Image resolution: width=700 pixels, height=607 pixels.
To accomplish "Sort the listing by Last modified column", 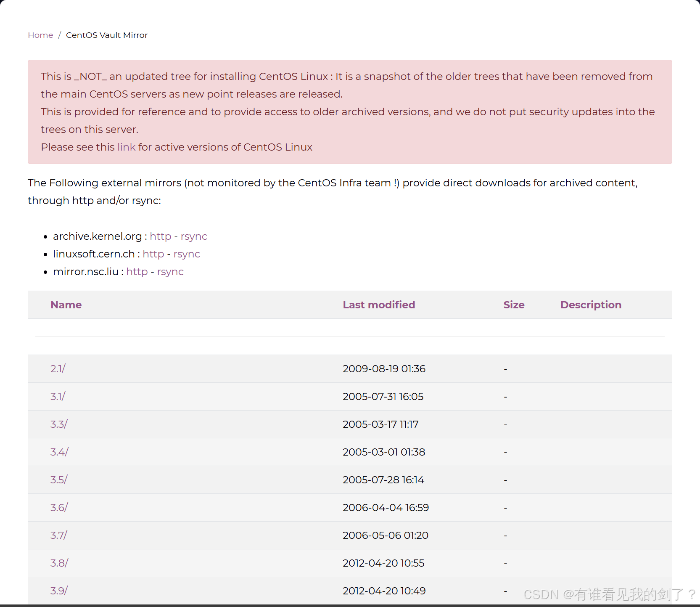I will click(379, 305).
